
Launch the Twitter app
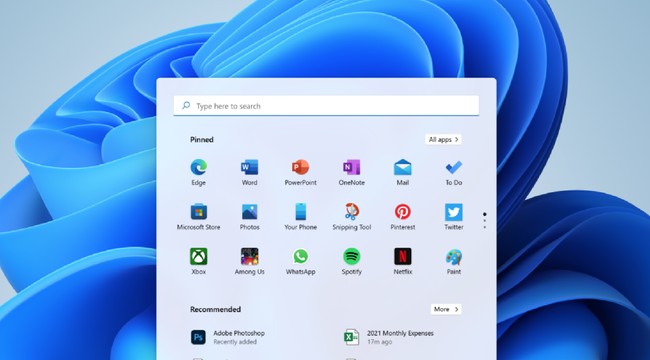click(x=454, y=212)
